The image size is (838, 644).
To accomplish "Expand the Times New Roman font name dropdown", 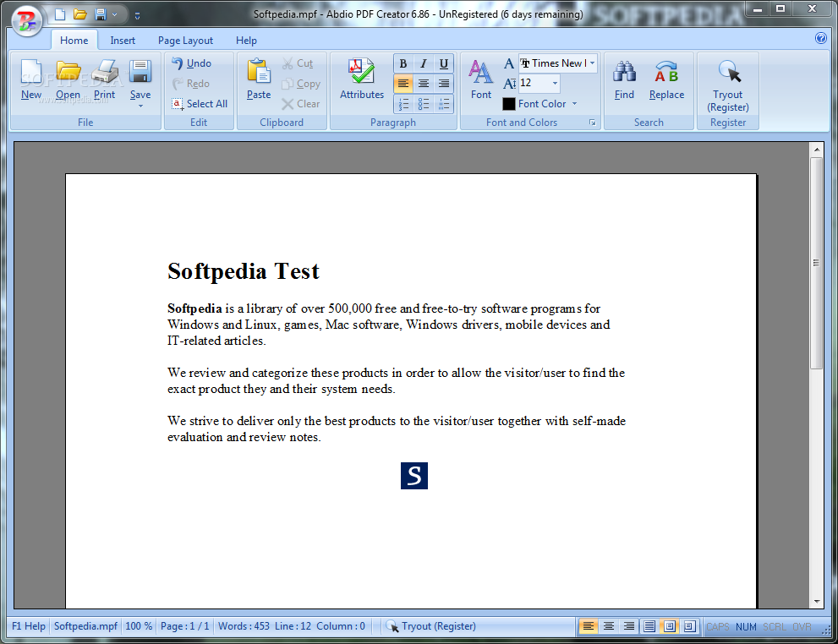I will pos(592,63).
